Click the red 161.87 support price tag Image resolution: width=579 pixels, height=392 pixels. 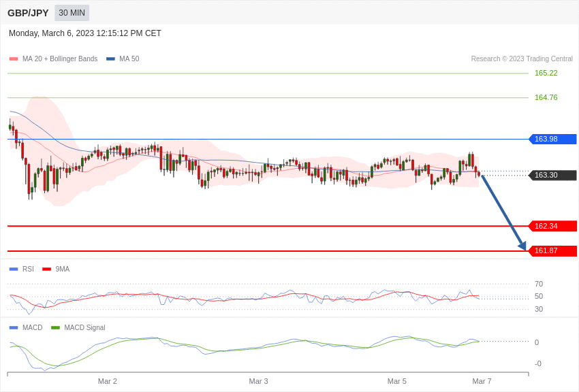(x=553, y=250)
